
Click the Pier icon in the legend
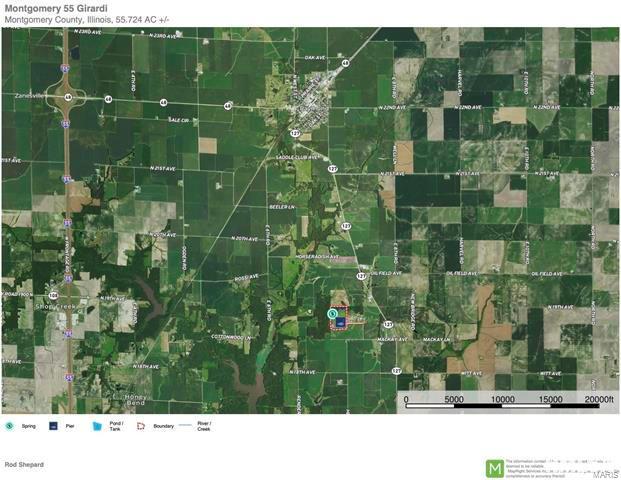tap(53, 426)
